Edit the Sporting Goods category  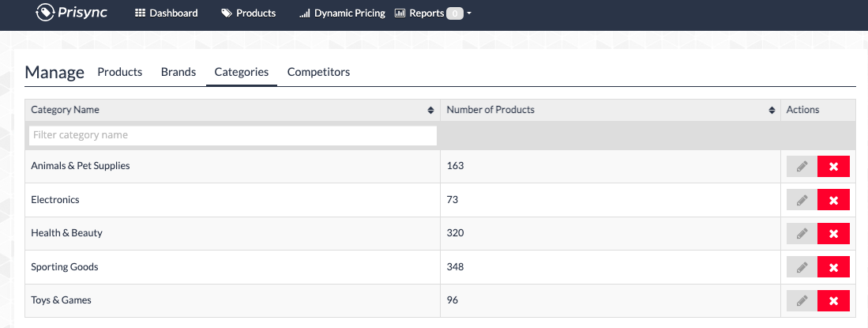[802, 267]
